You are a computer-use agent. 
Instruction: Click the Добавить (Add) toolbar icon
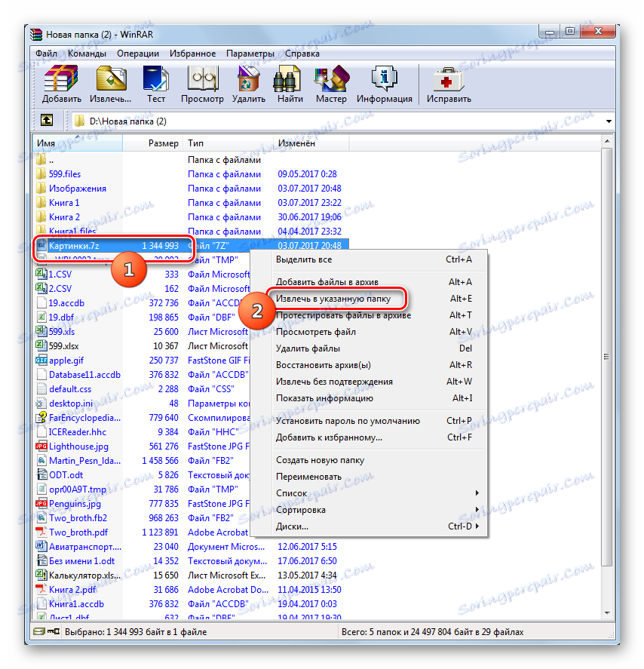click(x=61, y=78)
